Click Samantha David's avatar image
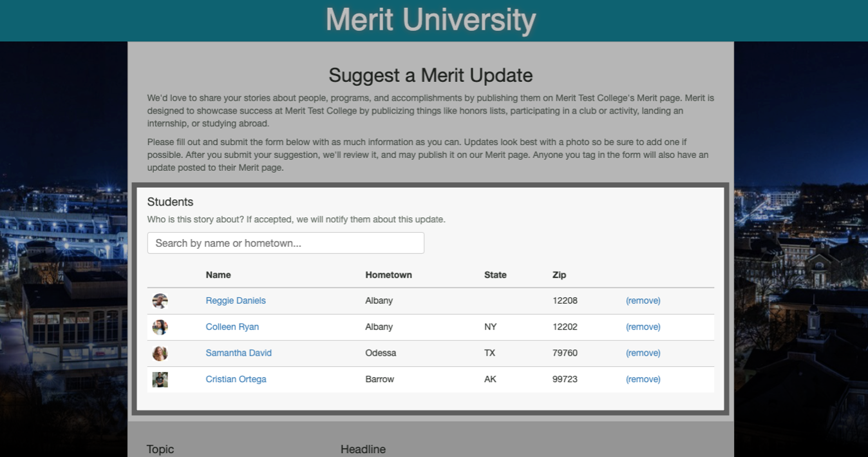This screenshot has height=457, width=868. [160, 353]
